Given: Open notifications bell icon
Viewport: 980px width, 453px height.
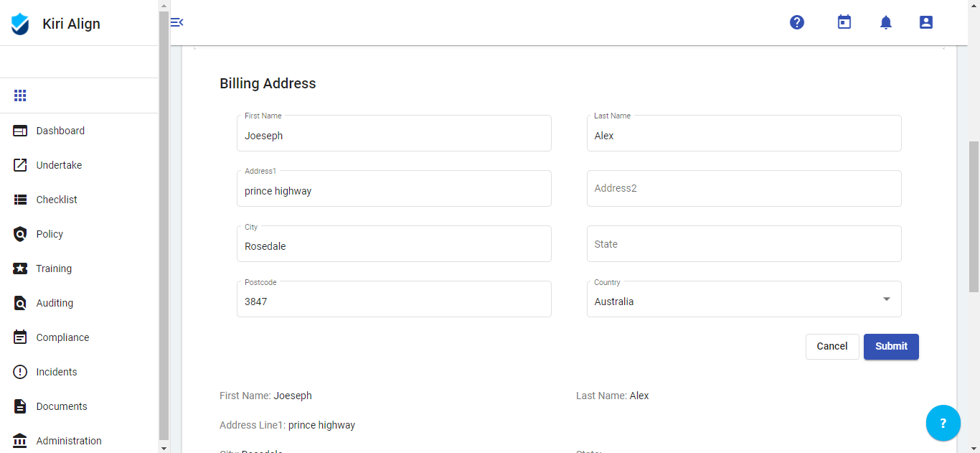Looking at the screenshot, I should pyautogui.click(x=886, y=22).
